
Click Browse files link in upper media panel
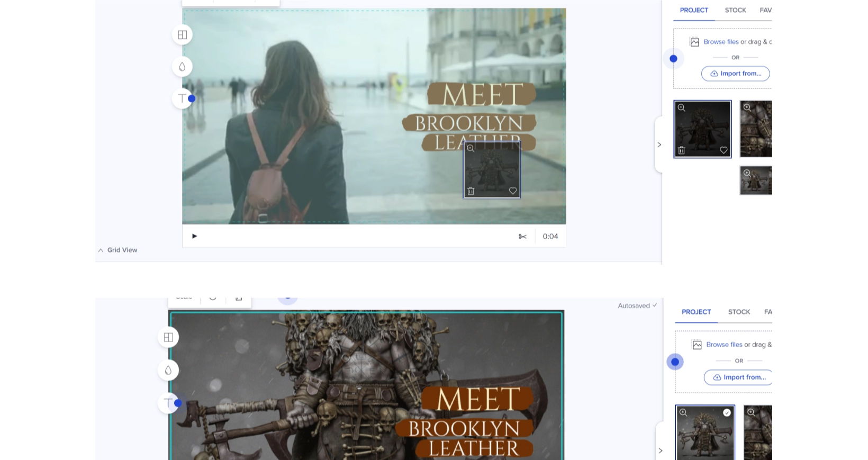[x=721, y=42]
